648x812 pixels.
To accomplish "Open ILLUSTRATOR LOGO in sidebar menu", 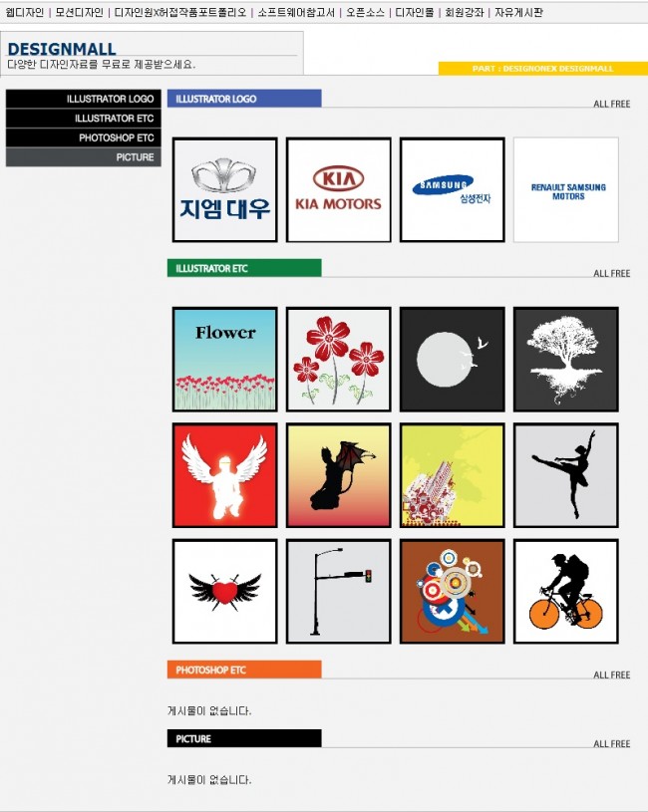I will coord(84,99).
